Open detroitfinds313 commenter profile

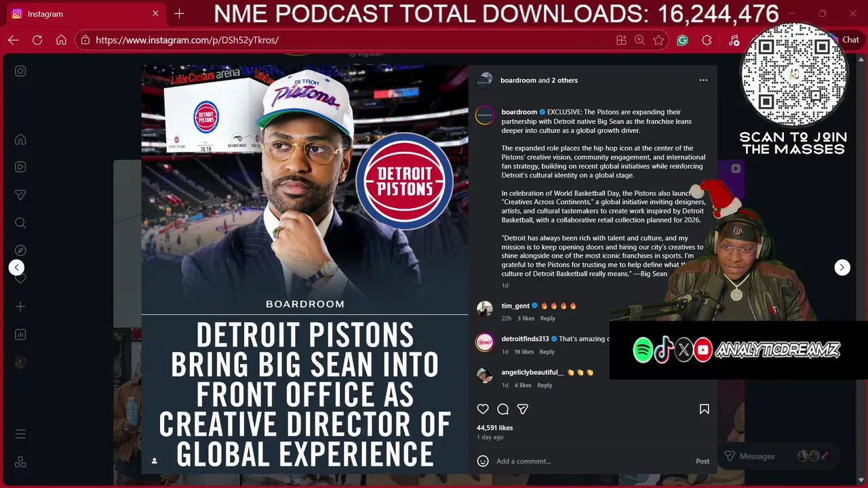(526, 339)
